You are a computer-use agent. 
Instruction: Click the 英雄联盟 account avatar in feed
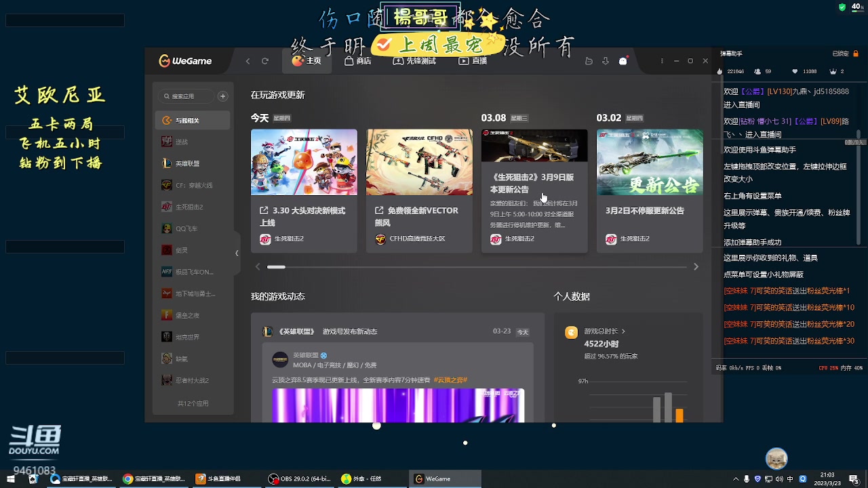[280, 360]
